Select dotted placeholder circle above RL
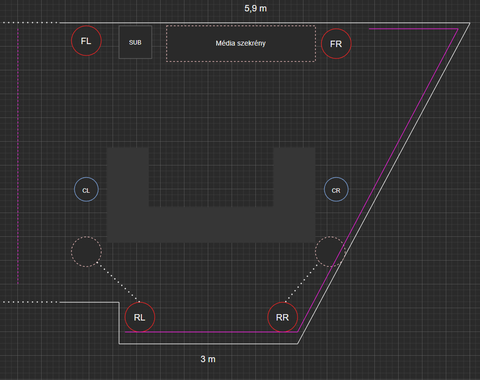Screen dimensions: 480x380 point(86,252)
